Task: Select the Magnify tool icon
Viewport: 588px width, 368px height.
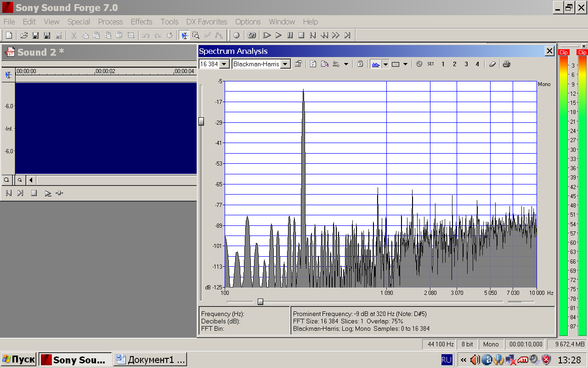Action: pyautogui.click(x=196, y=35)
